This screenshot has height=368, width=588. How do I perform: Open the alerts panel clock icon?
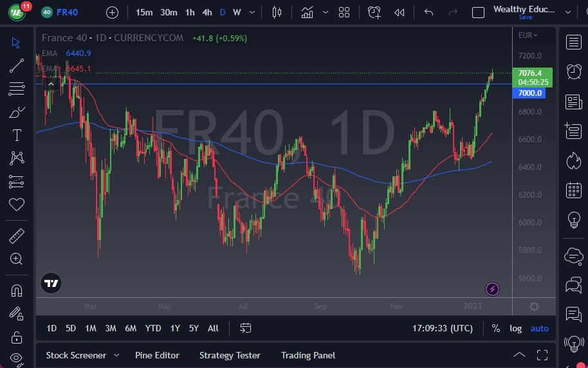click(x=573, y=71)
